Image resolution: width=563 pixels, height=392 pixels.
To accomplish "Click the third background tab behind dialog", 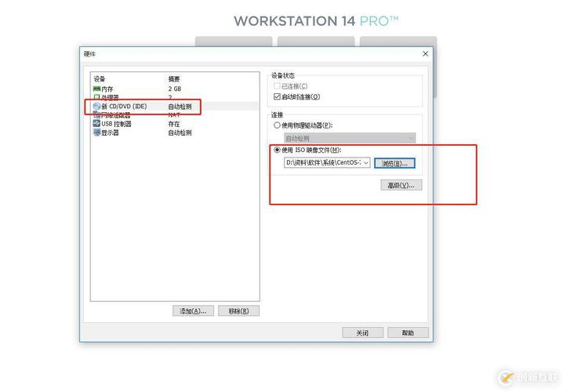I will [x=398, y=42].
